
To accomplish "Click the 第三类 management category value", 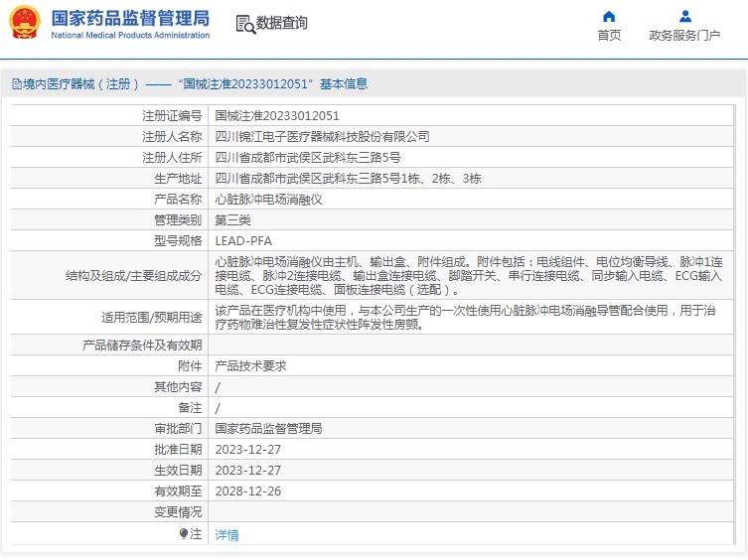I will 233,220.
